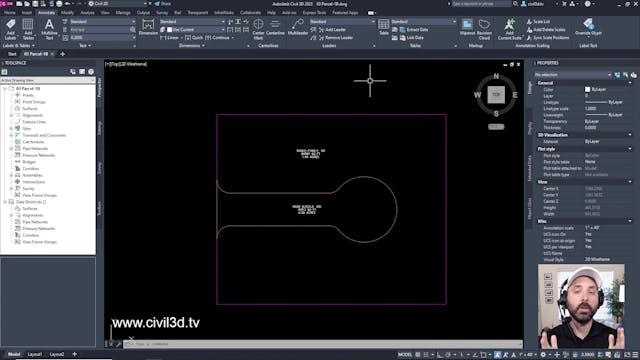Screen dimensions: 640x360
Task: Expand the Assemblies tree node
Action: [11, 175]
